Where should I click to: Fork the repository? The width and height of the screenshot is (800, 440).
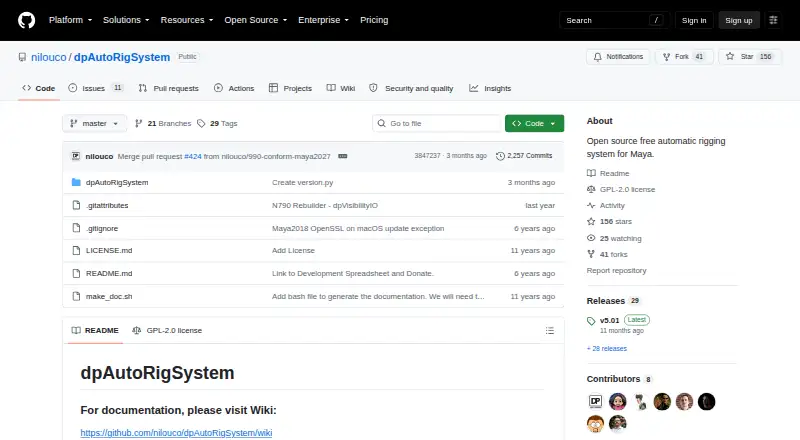684,57
